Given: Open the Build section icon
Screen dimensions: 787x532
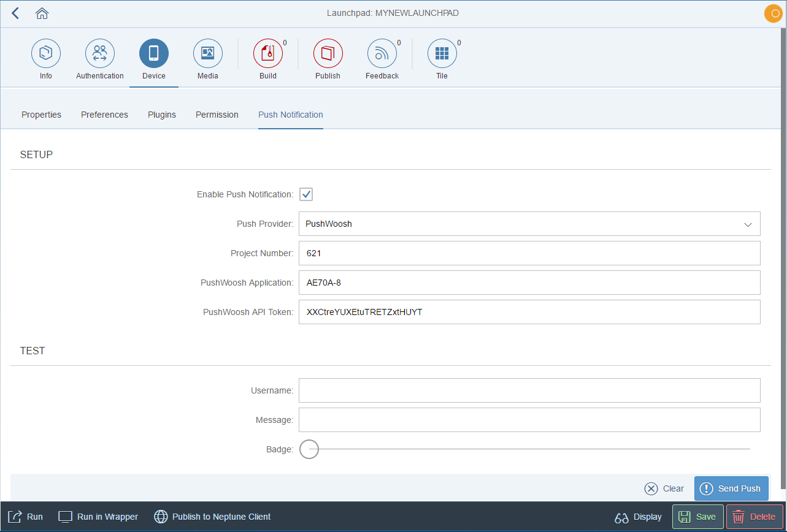Looking at the screenshot, I should [x=268, y=53].
